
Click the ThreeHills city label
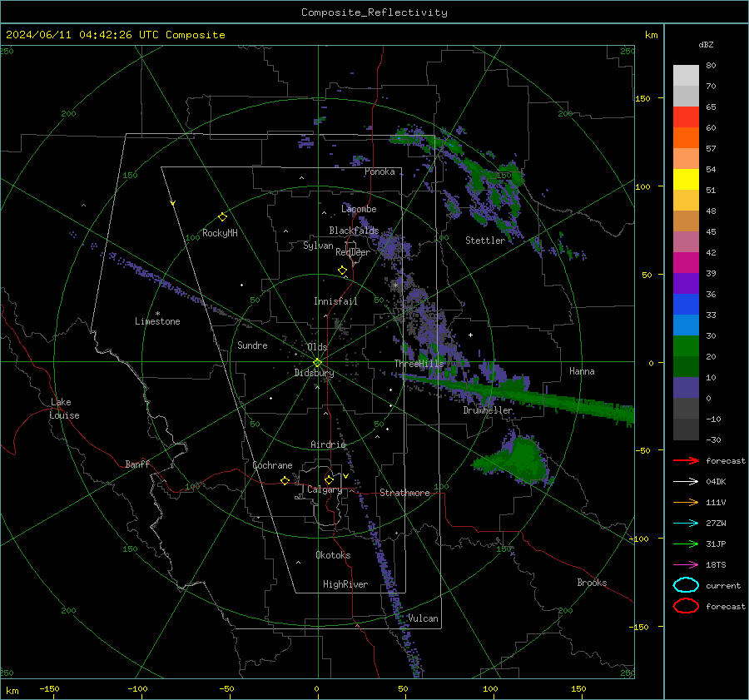[x=419, y=364]
